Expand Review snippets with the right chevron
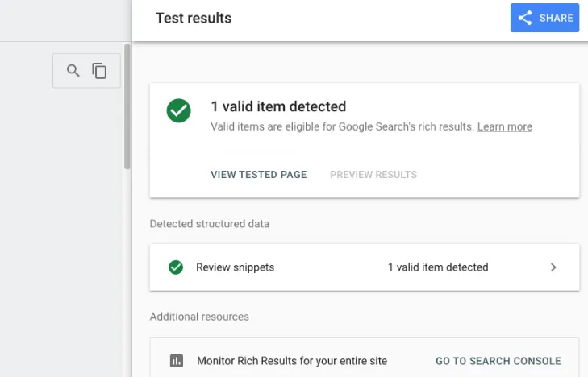The height and width of the screenshot is (377, 588). point(553,267)
